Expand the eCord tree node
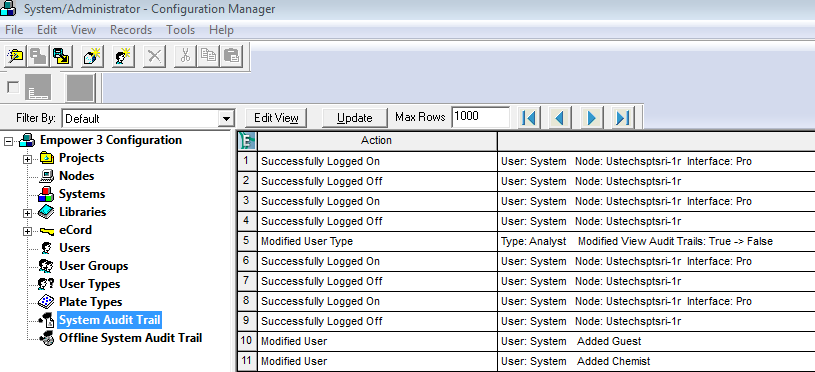 tap(28, 231)
